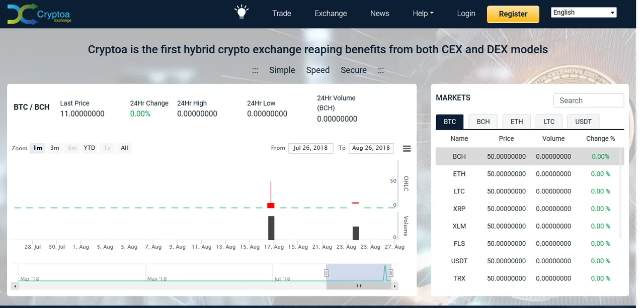This screenshot has width=644, height=308.
Task: Click the navigator right handle
Action: (391, 272)
